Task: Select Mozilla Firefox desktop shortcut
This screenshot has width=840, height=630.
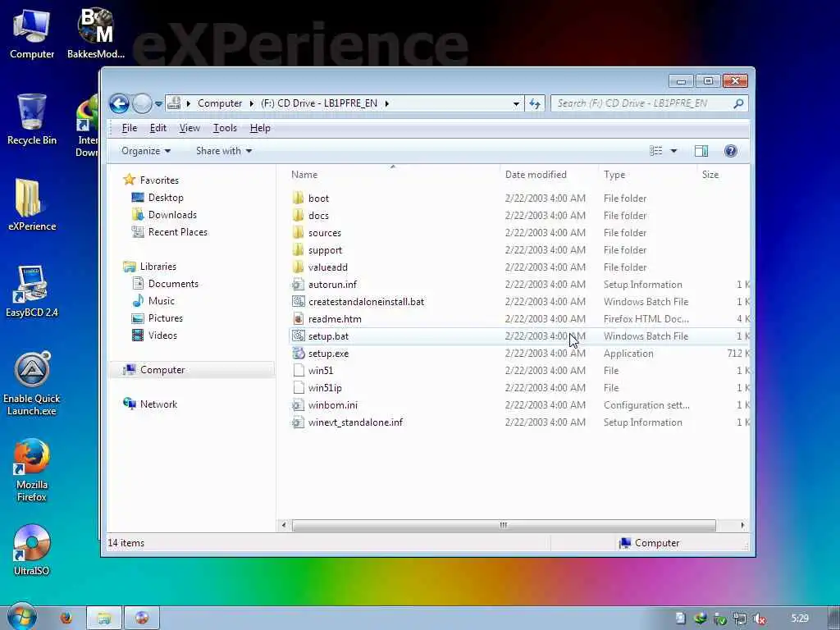Action: tap(32, 470)
